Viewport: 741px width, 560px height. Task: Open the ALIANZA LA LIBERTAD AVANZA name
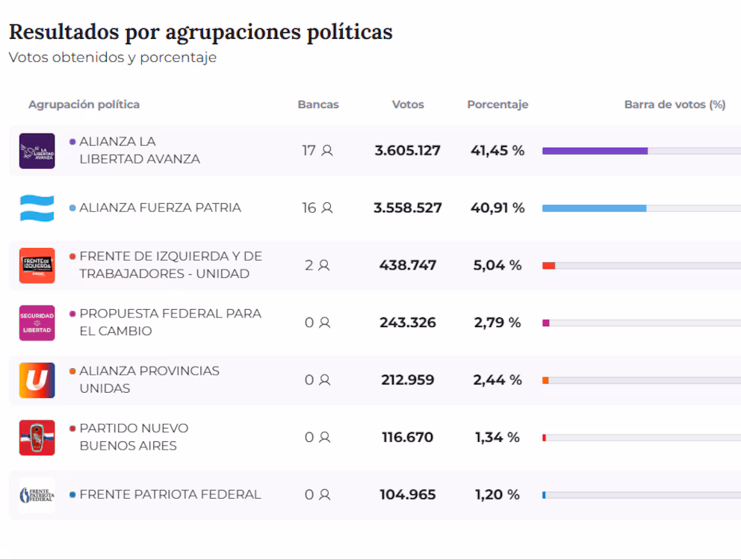139,150
